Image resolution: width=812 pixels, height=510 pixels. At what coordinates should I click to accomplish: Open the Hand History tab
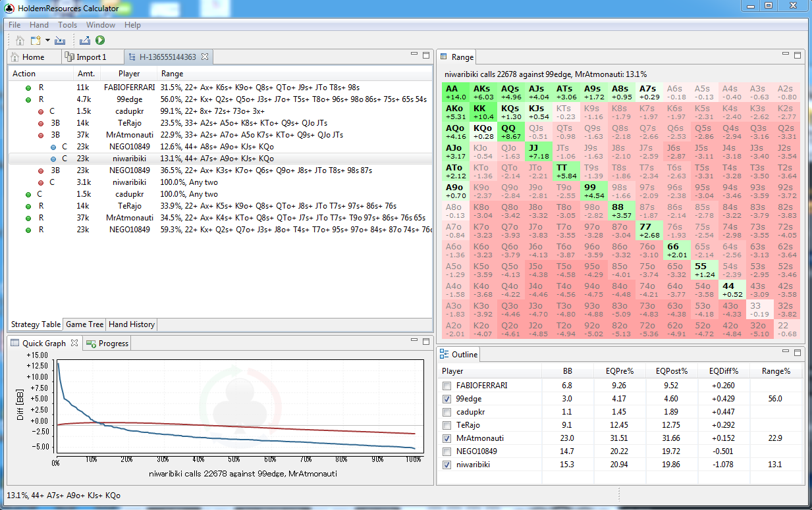coord(131,324)
